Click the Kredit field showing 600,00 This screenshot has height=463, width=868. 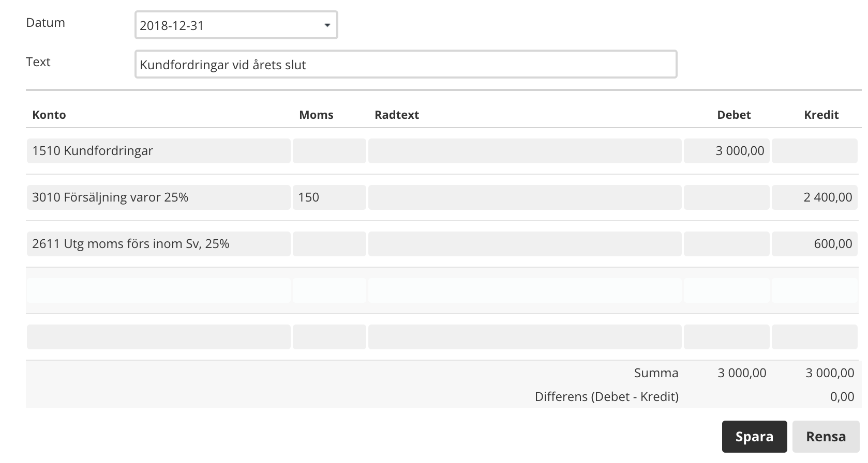[x=814, y=244]
